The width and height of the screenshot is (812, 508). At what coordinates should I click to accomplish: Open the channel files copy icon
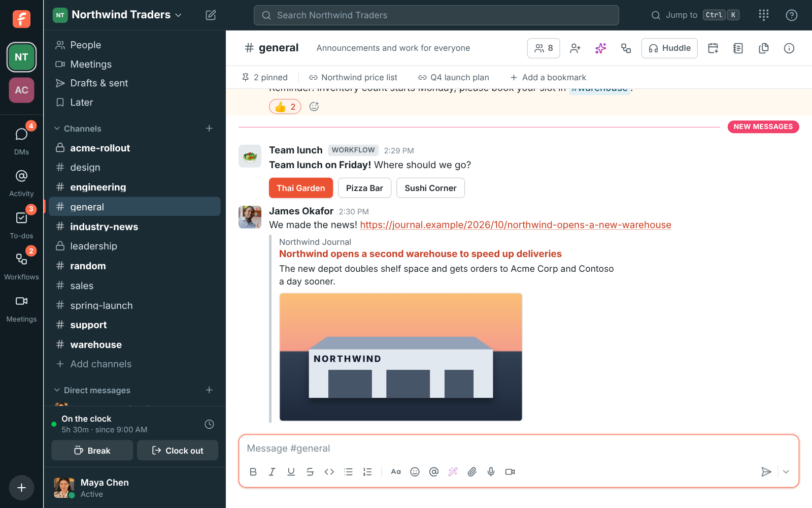tap(764, 48)
